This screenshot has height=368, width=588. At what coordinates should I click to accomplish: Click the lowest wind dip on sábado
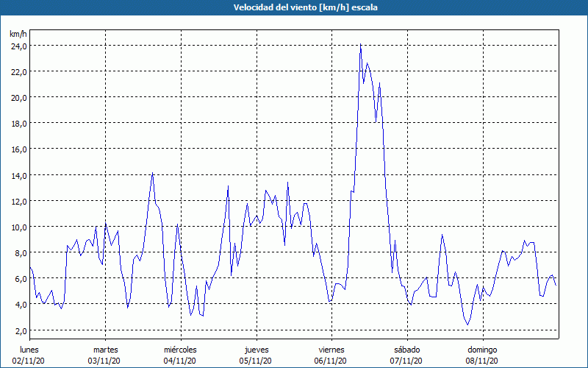[x=467, y=325]
